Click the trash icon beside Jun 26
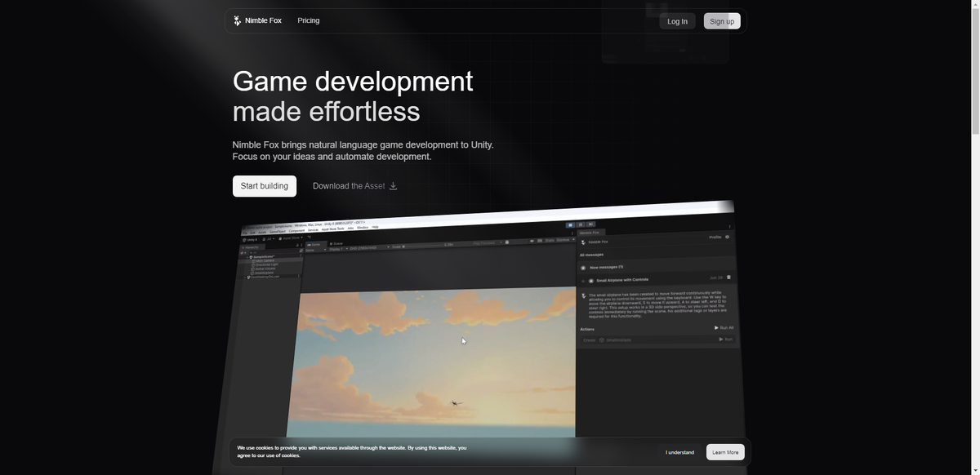980x475 pixels. (729, 277)
